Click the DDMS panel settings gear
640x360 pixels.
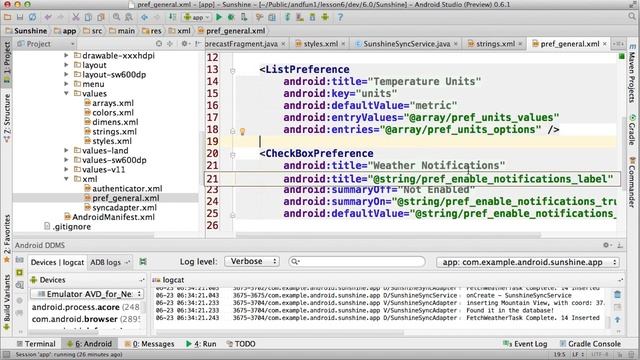click(606, 245)
